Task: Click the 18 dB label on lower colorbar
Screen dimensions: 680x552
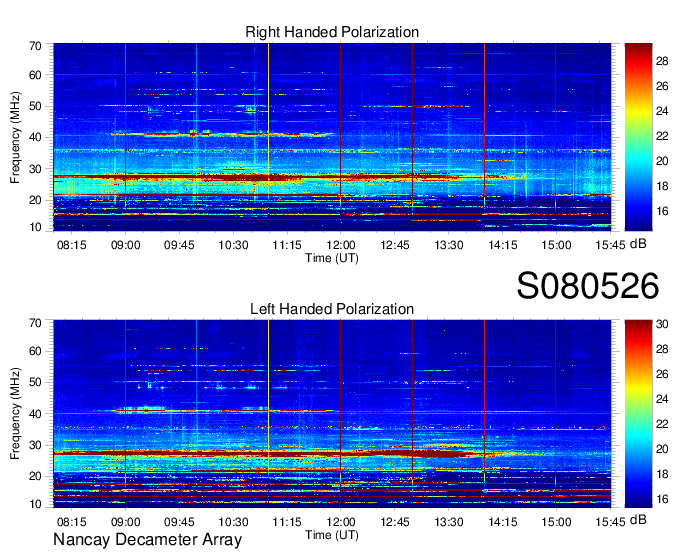Action: pyautogui.click(x=662, y=474)
